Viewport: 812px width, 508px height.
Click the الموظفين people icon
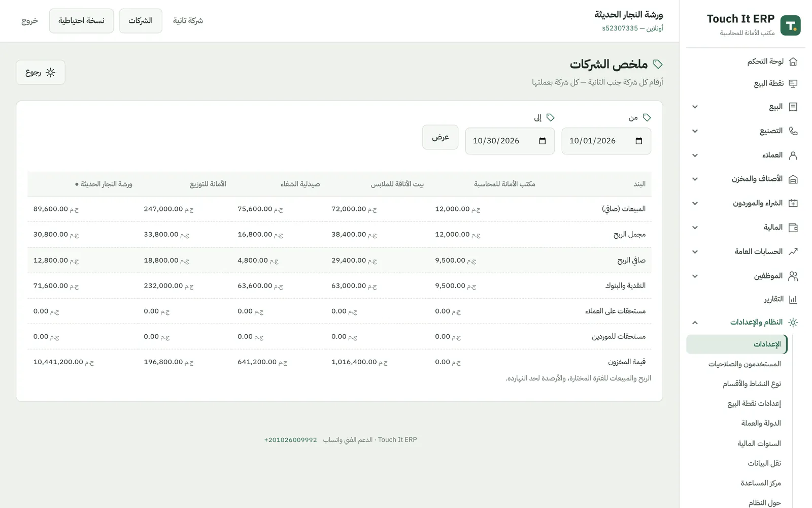793,276
